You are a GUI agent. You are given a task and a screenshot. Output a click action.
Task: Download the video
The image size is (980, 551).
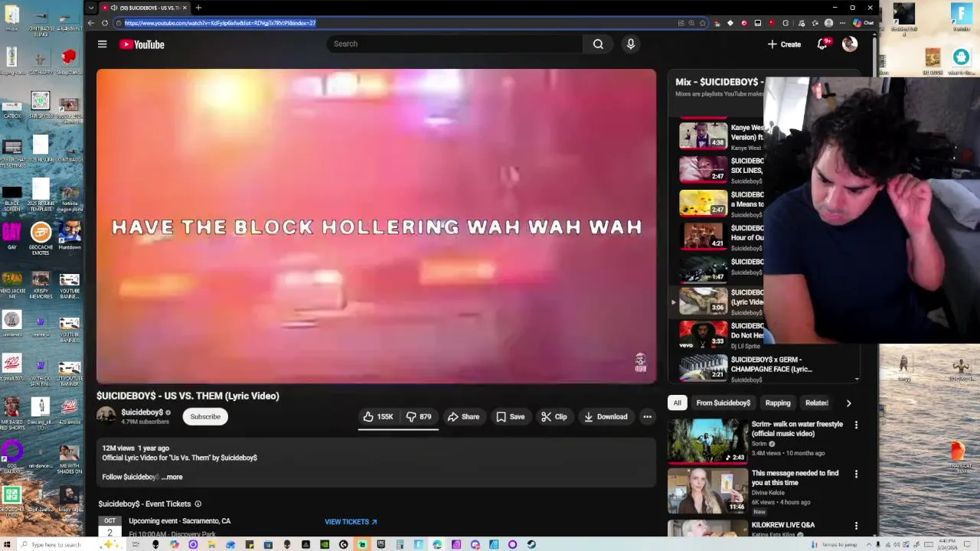(606, 417)
